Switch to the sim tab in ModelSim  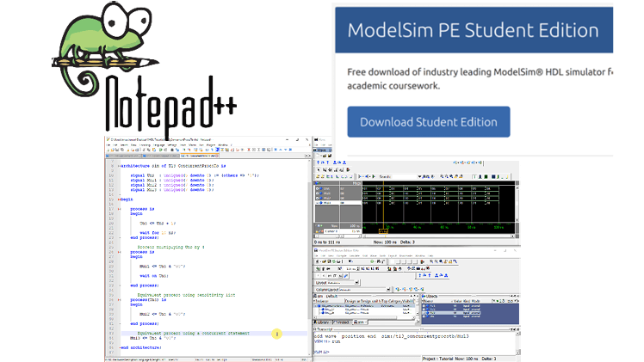tap(359, 322)
